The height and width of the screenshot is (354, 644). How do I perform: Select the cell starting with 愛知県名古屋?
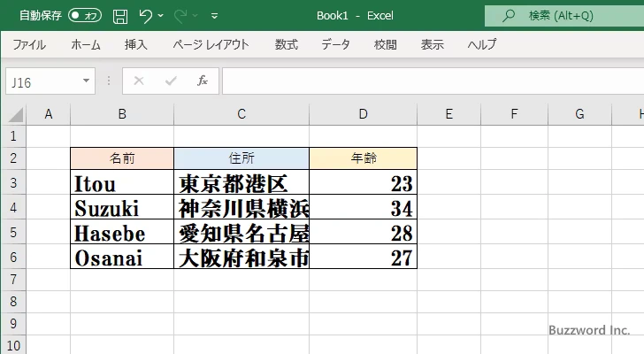(x=241, y=232)
